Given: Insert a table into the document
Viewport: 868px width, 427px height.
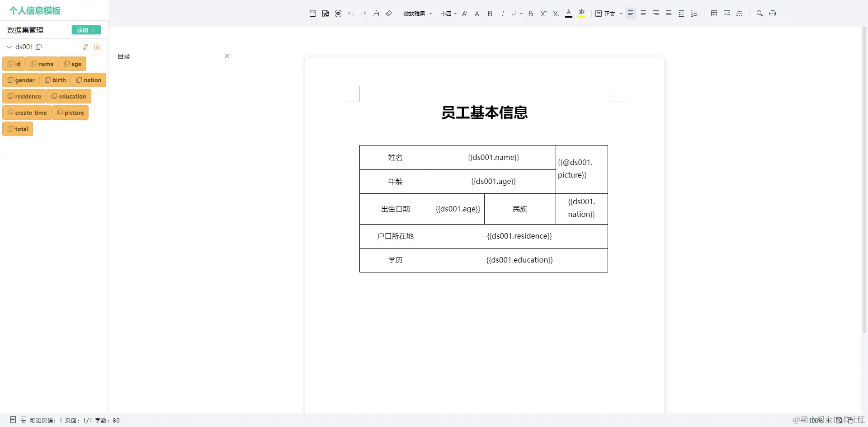Looking at the screenshot, I should [713, 14].
